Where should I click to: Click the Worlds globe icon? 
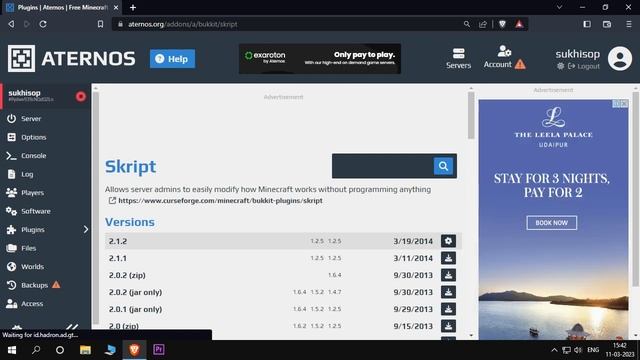pyautogui.click(x=11, y=267)
